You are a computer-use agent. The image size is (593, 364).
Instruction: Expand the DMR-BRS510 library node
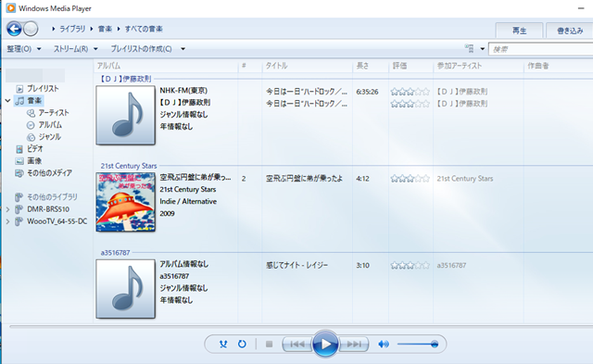pos(7,209)
